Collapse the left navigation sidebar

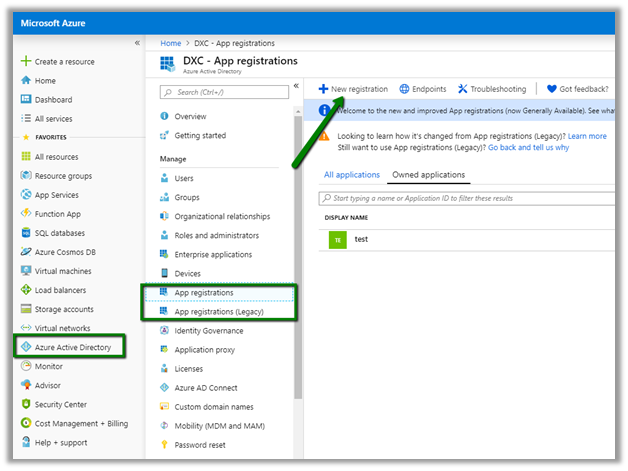coord(137,42)
